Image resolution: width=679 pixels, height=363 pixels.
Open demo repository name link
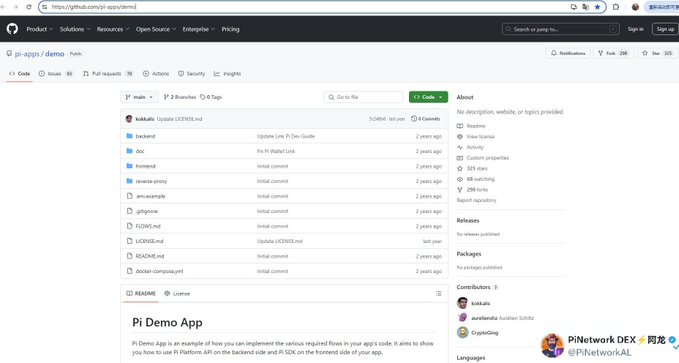(x=55, y=54)
